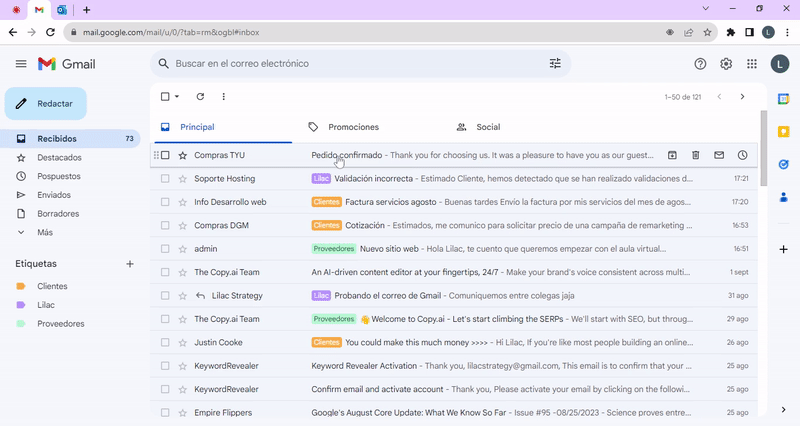Click the browser back arrow

click(13, 32)
